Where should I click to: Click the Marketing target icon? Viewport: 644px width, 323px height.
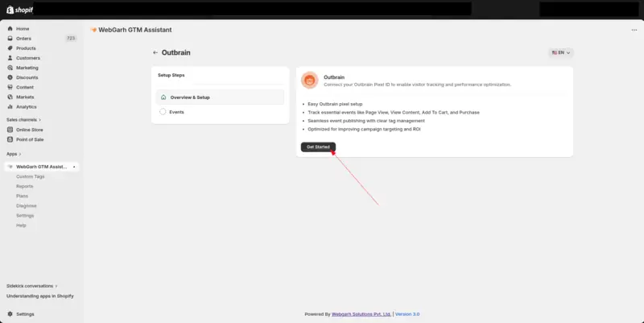(x=10, y=68)
